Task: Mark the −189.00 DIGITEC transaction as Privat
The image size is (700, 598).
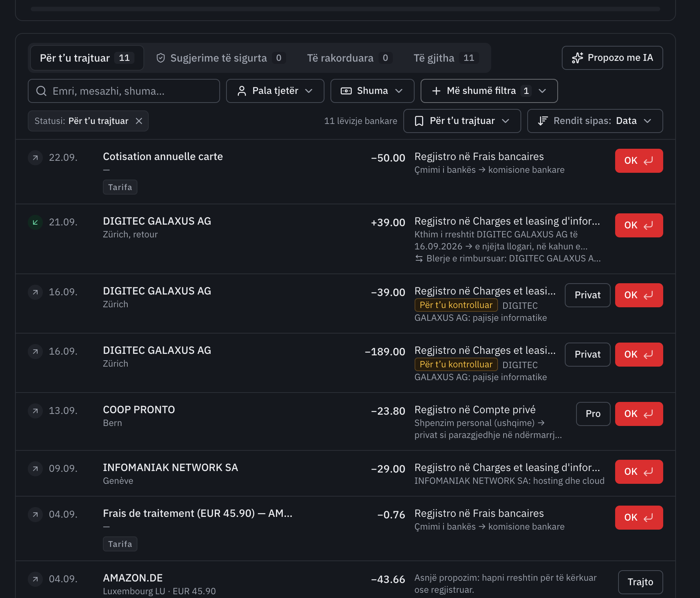Action: (x=587, y=355)
